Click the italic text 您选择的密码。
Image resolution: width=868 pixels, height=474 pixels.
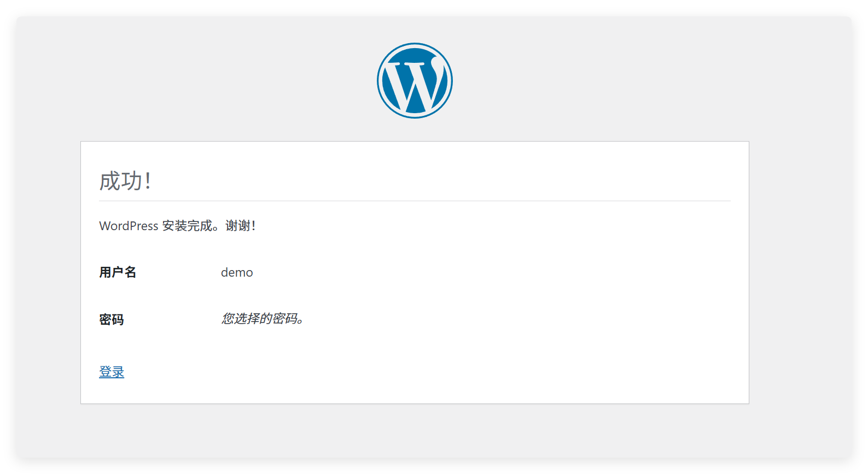pyautogui.click(x=263, y=318)
